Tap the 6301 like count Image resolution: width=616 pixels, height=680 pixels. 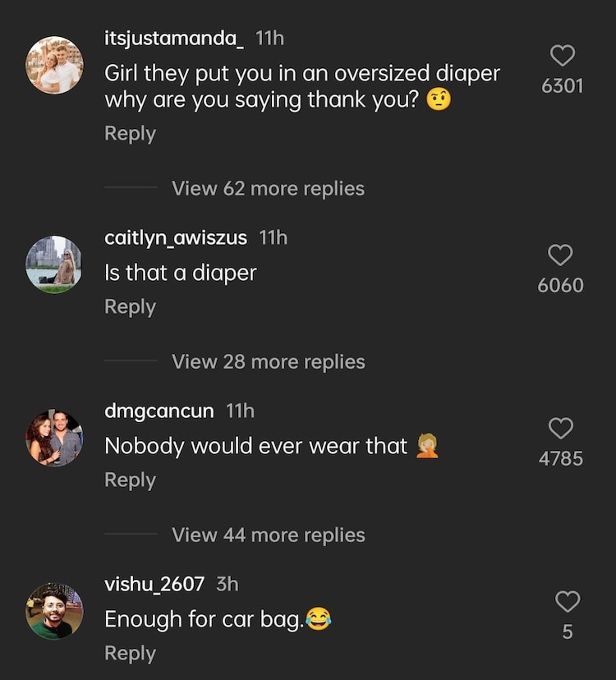point(562,85)
